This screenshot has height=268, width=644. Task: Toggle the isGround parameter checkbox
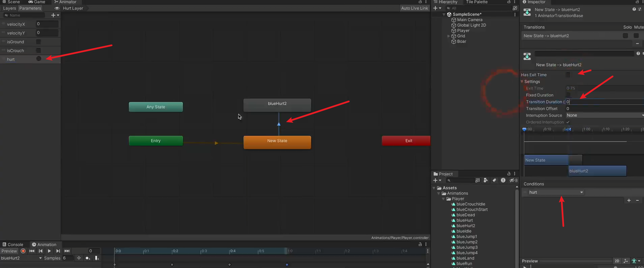click(x=38, y=42)
